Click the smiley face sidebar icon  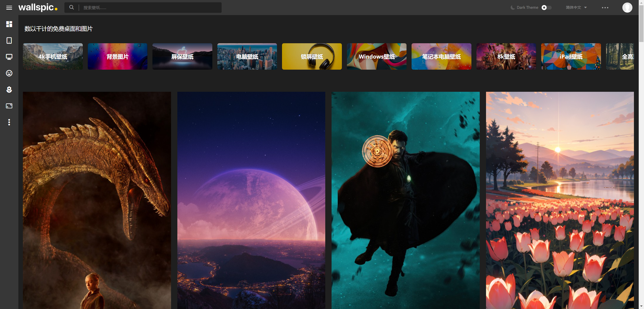(9, 73)
